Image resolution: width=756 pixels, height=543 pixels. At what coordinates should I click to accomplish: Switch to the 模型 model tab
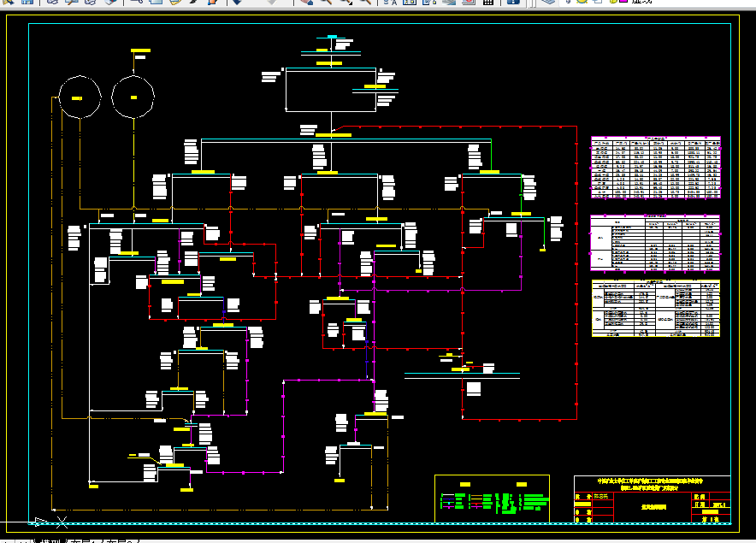(x=50, y=540)
